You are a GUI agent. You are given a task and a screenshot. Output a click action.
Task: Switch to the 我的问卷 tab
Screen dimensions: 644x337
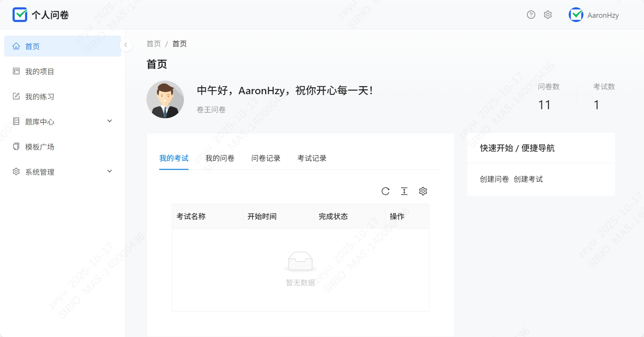tap(220, 158)
